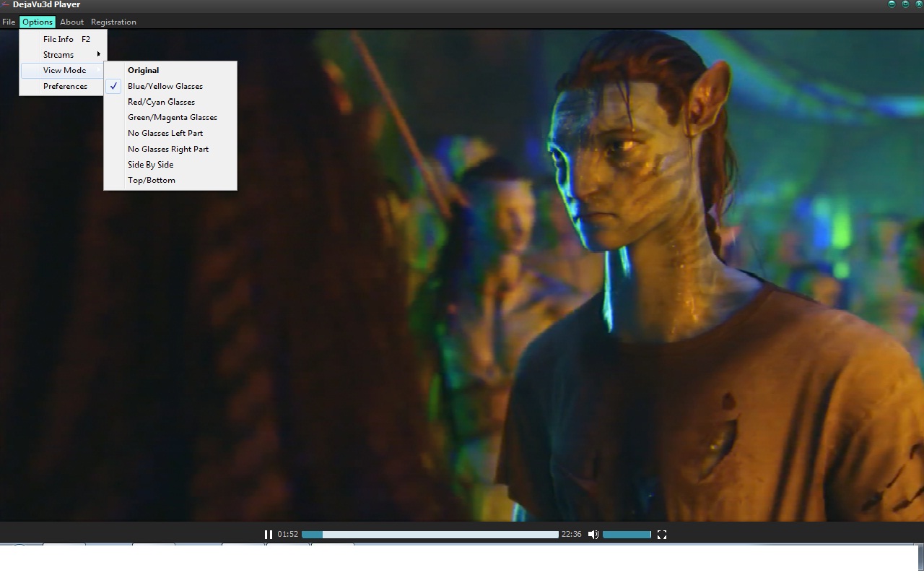Open the About menu
Viewport: 924px width, 578px height.
(x=71, y=22)
